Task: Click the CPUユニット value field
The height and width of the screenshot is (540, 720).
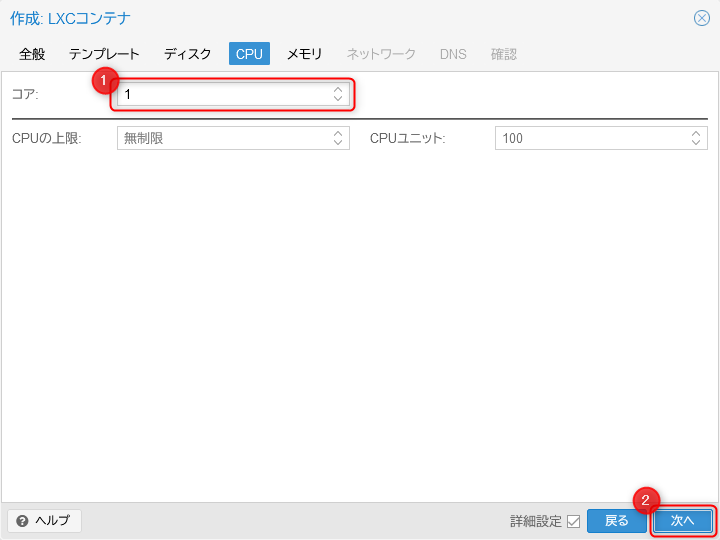Action: [590, 139]
